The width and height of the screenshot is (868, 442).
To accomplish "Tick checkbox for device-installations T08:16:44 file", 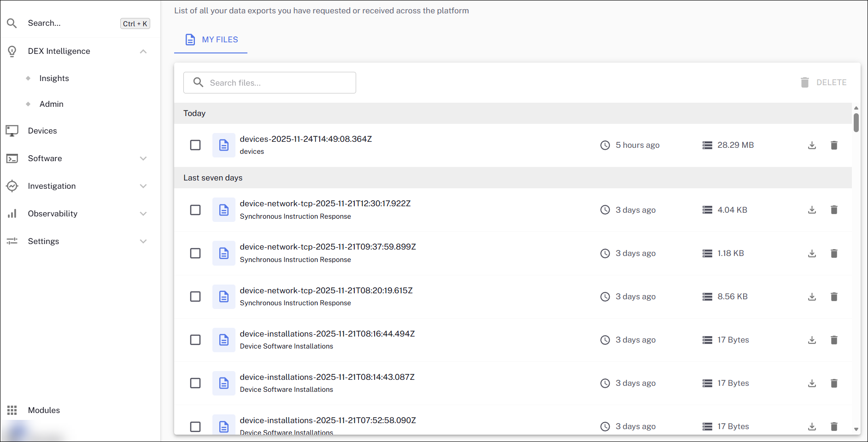I will [195, 340].
